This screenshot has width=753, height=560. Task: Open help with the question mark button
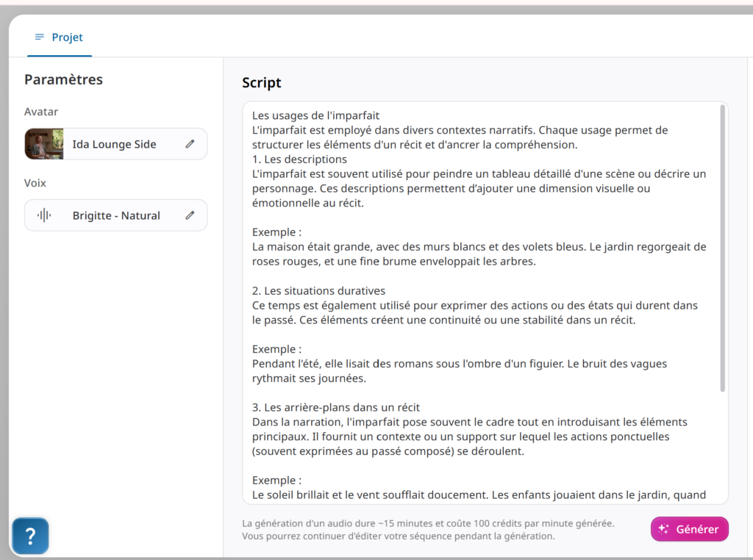(x=30, y=536)
